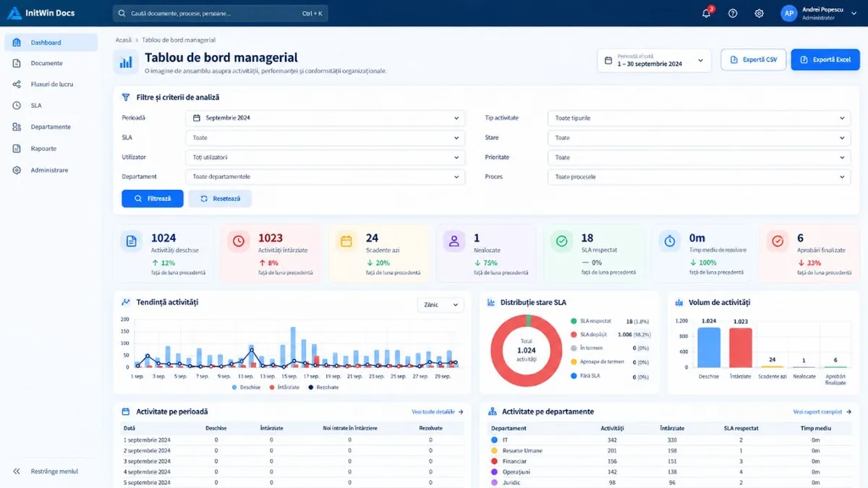Click the clock icon on Activități întârziate card
The width and height of the screenshot is (868, 488).
[239, 241]
